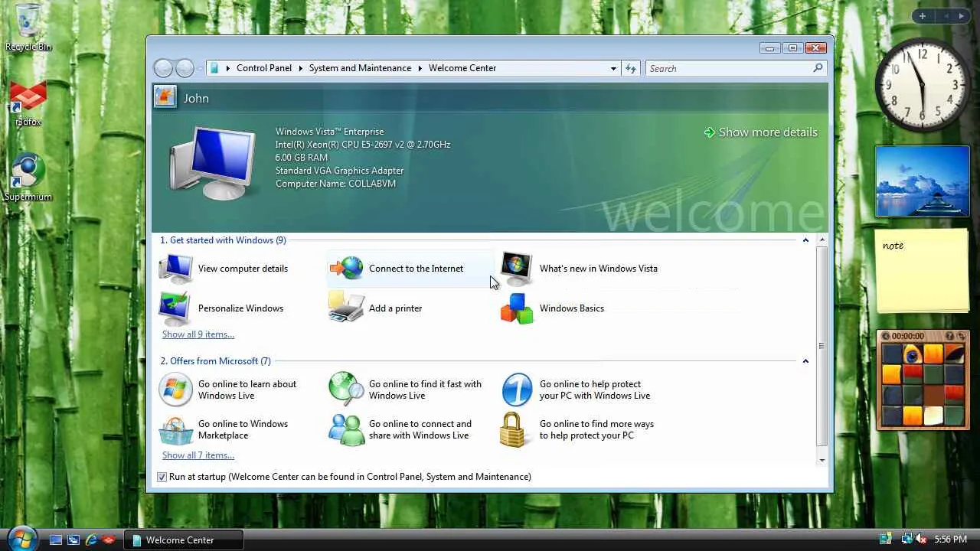Click the search magnifier icon
The image size is (980, 551).
[x=818, y=68]
